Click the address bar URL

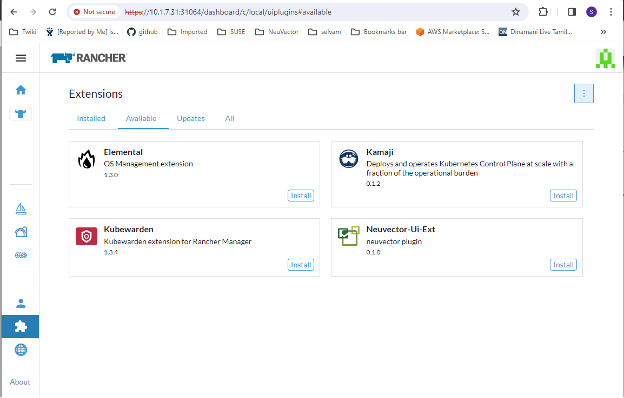coord(228,12)
